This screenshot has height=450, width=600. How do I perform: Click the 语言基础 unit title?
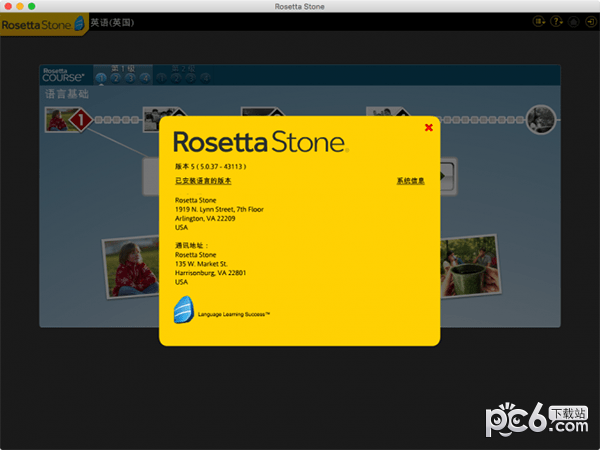coord(67,94)
